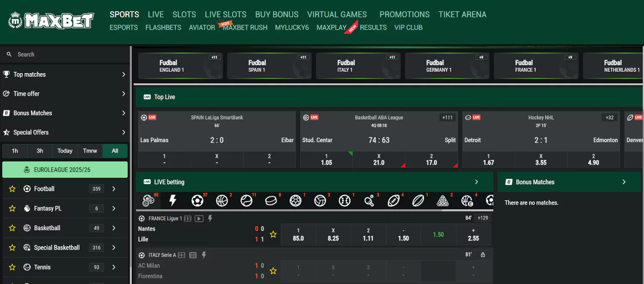Filter live betting by American football icon

point(393,201)
